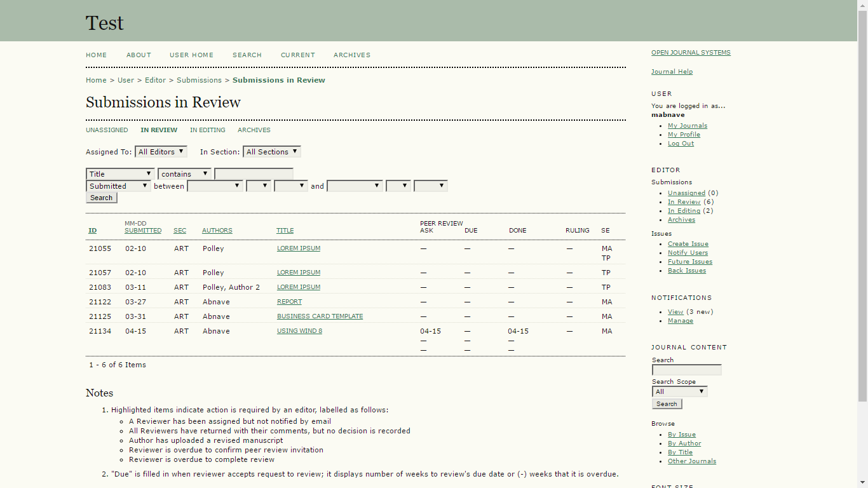Expand the Title search field dropdown

[120, 174]
